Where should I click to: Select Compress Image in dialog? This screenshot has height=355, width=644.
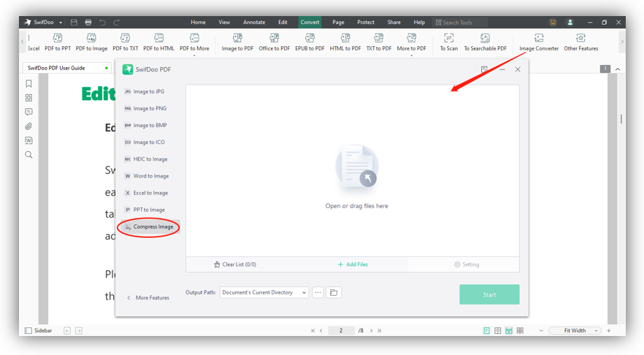(x=149, y=226)
